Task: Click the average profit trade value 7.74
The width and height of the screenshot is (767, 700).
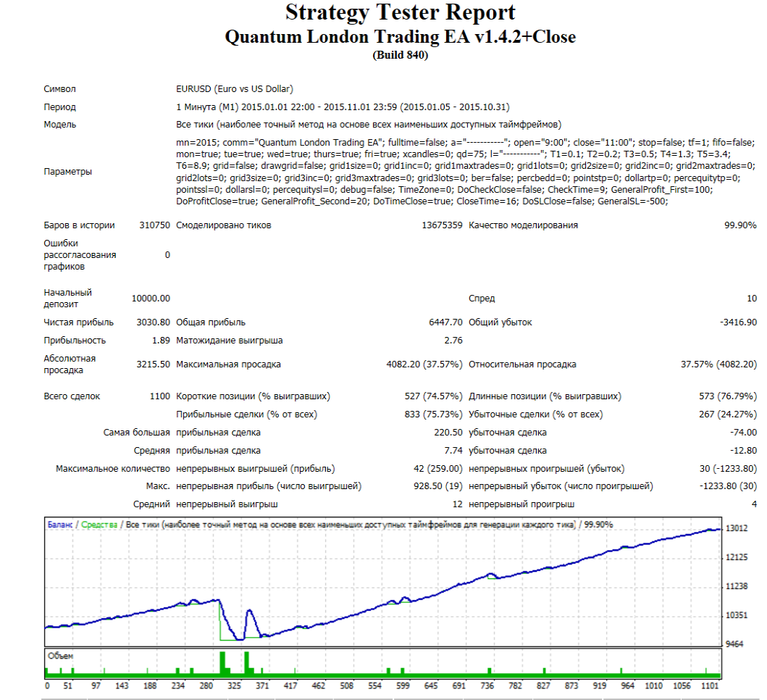Action: [x=453, y=450]
